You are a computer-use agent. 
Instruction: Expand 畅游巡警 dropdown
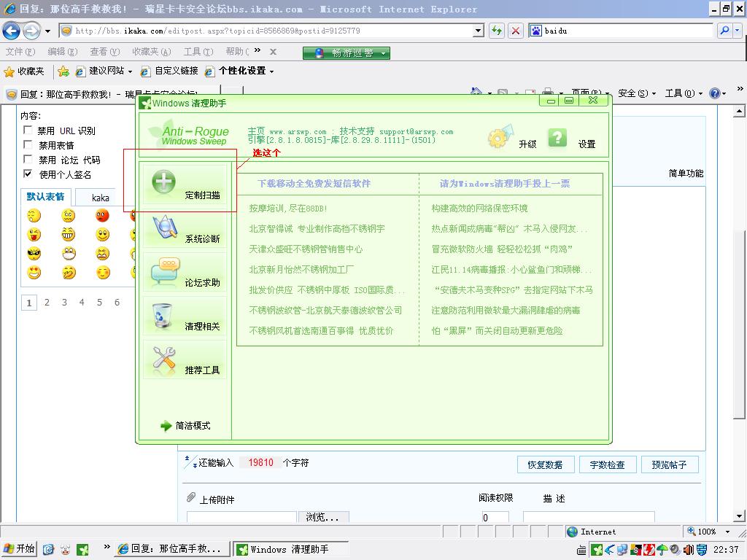(383, 53)
